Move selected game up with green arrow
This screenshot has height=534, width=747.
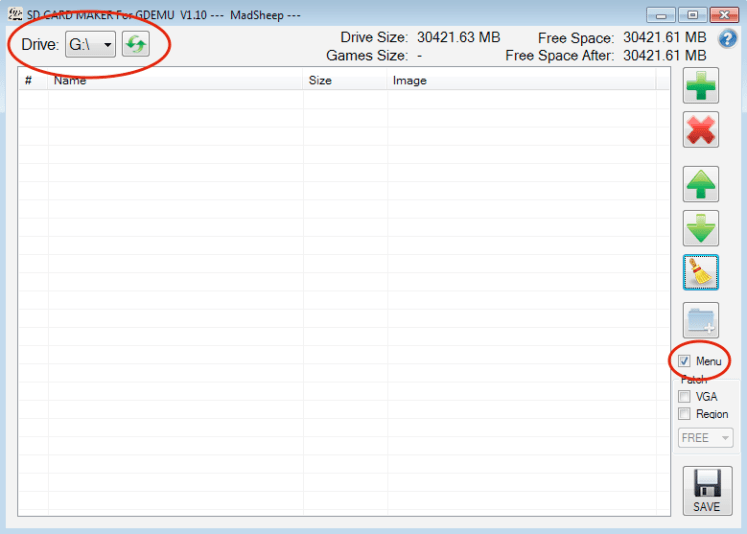(700, 185)
